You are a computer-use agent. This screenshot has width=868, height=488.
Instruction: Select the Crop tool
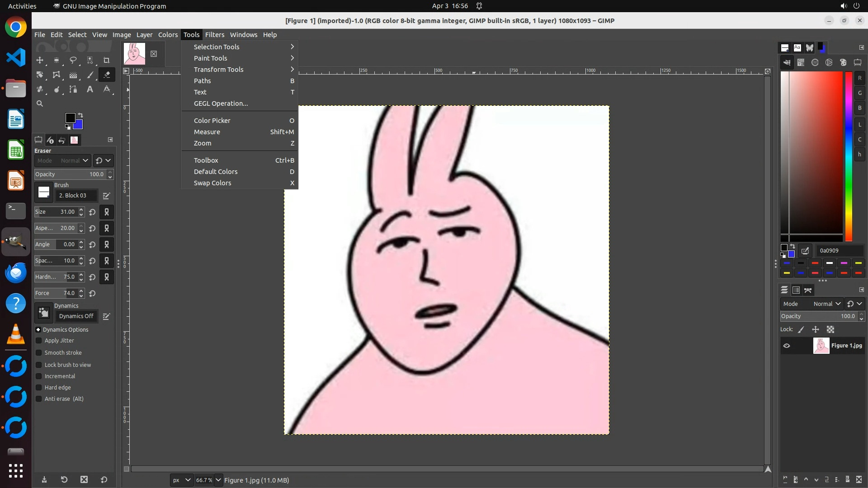106,60
